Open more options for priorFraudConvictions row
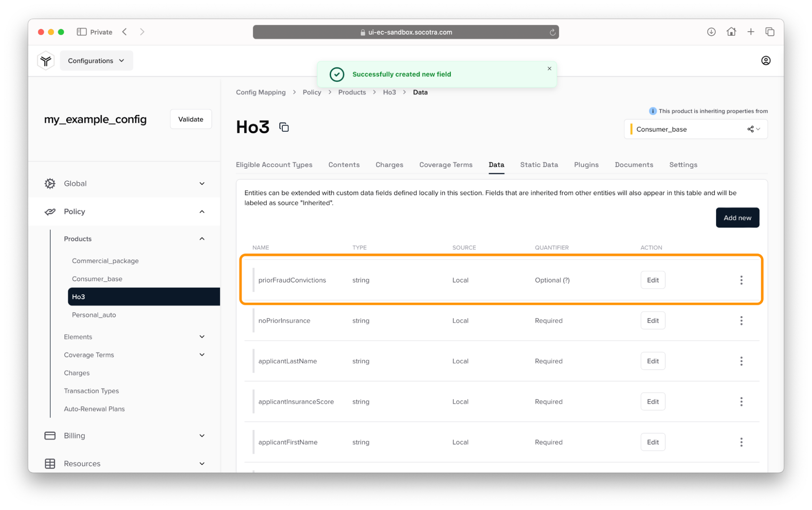The height and width of the screenshot is (510, 812). point(741,280)
